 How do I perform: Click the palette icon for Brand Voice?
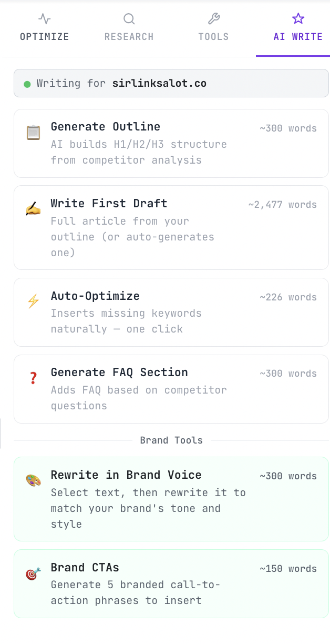(x=33, y=480)
